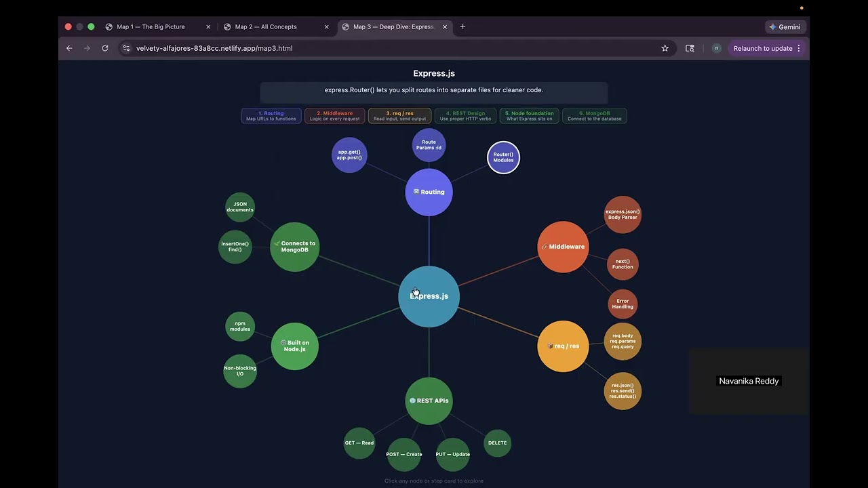The image size is (868, 488).
Task: Click the Error Handling node
Action: pos(623,304)
